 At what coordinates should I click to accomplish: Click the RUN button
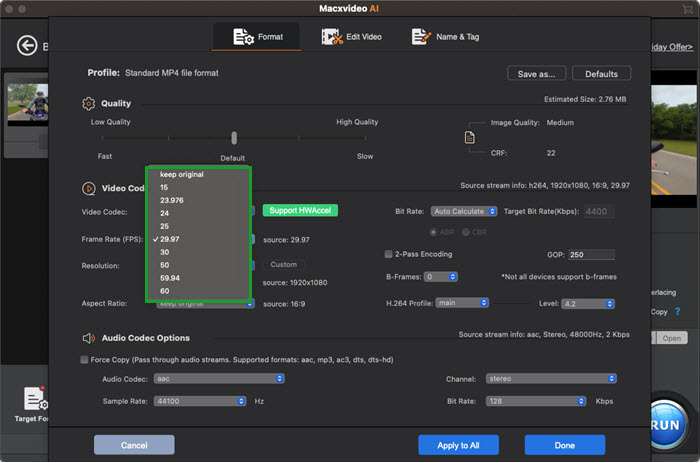pos(667,425)
